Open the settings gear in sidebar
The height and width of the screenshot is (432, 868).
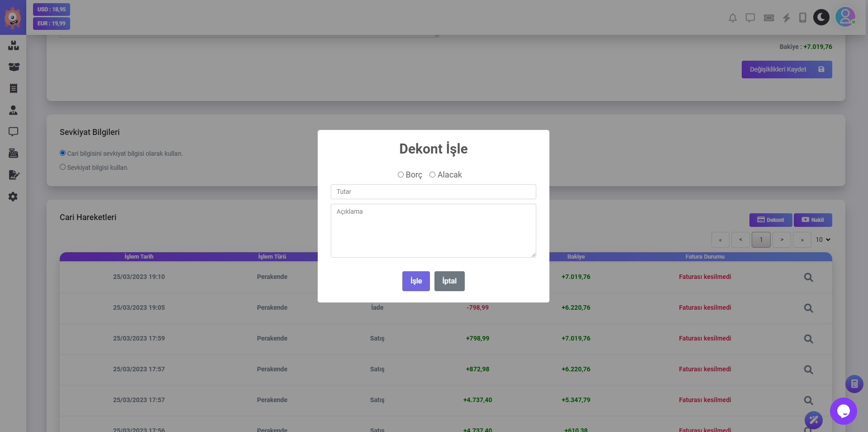tap(13, 197)
